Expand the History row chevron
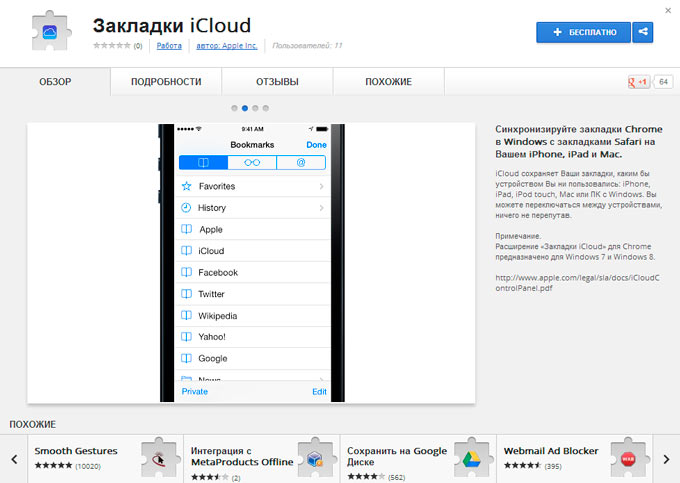The image size is (680, 483). coord(321,208)
